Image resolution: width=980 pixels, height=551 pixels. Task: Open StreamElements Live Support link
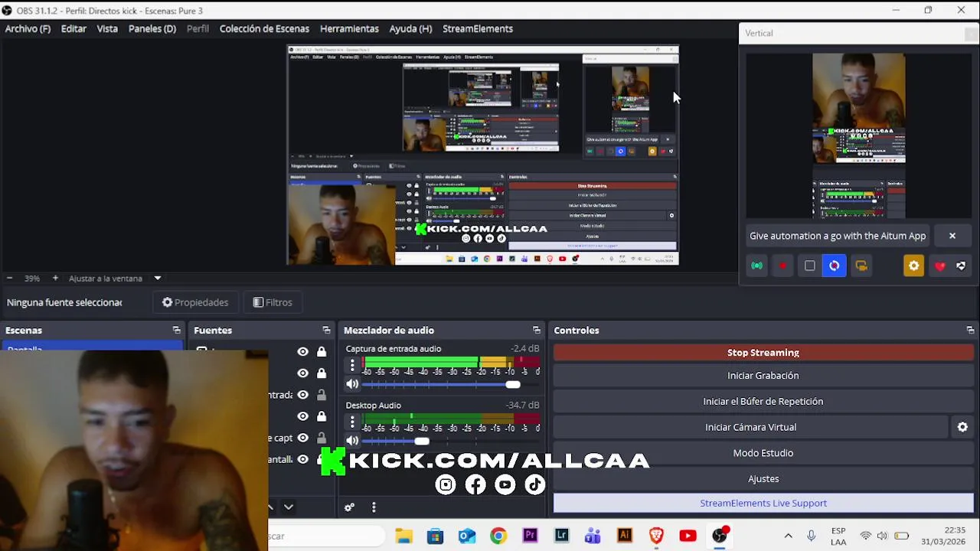coord(763,503)
